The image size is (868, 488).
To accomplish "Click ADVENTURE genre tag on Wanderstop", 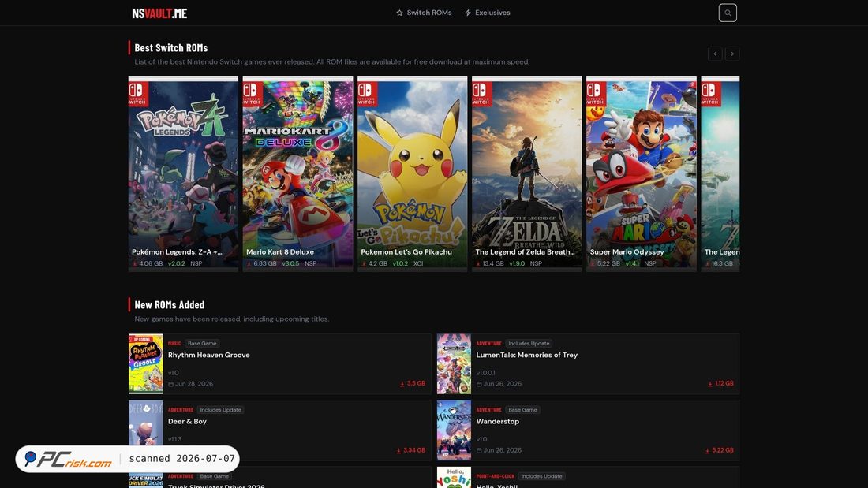I will click(x=488, y=410).
